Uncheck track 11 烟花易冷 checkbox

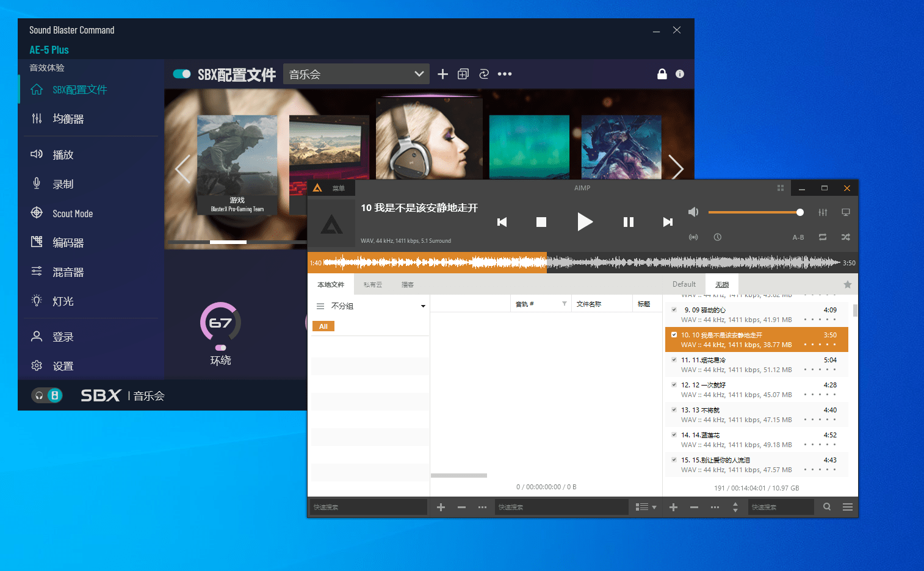[x=674, y=360]
